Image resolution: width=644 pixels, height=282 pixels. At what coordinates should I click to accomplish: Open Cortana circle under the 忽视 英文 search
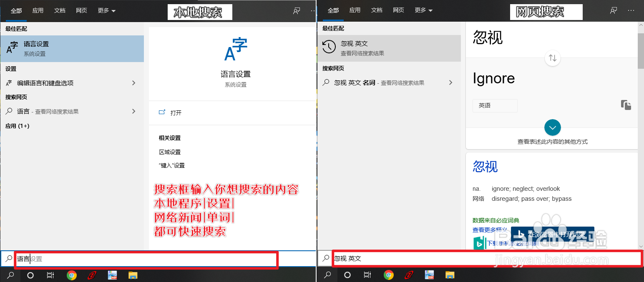(x=347, y=275)
